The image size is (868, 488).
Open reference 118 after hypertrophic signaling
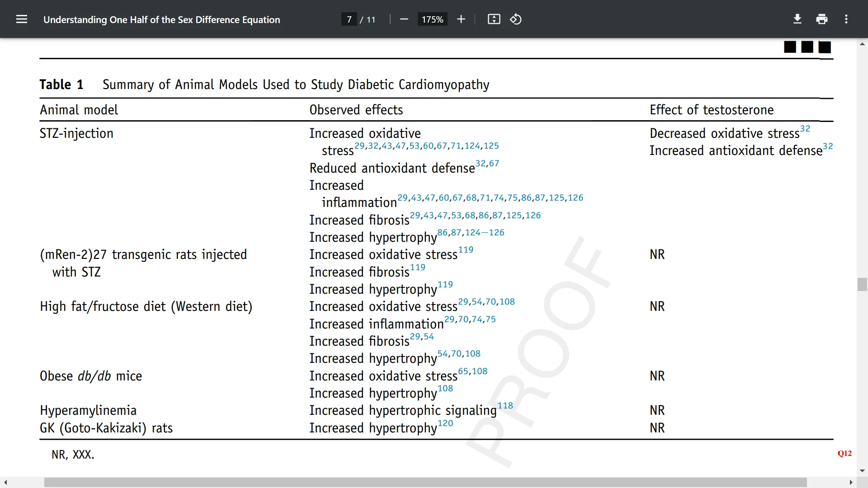click(505, 406)
